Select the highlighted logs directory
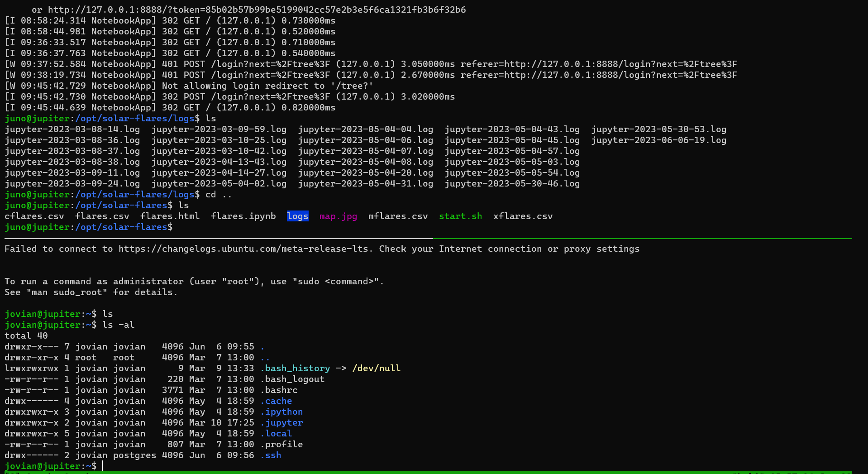Screen dimensions: 868x474 [297, 216]
